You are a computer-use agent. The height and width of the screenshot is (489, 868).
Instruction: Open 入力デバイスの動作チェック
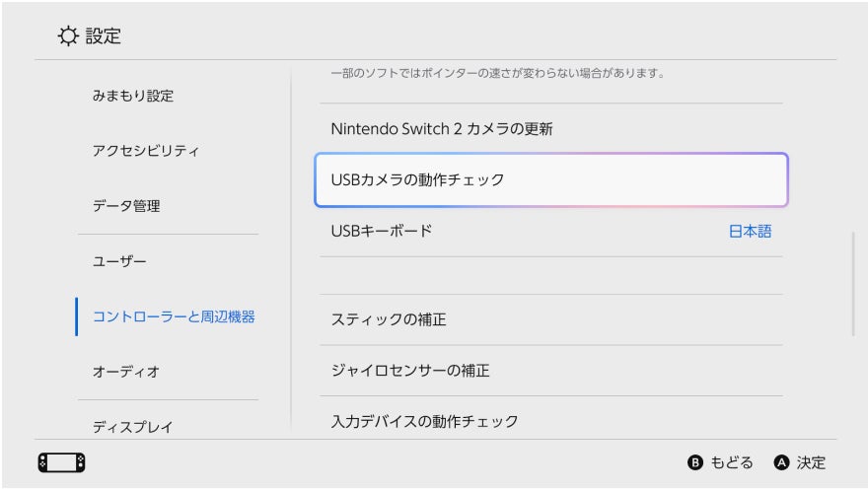pos(424,421)
